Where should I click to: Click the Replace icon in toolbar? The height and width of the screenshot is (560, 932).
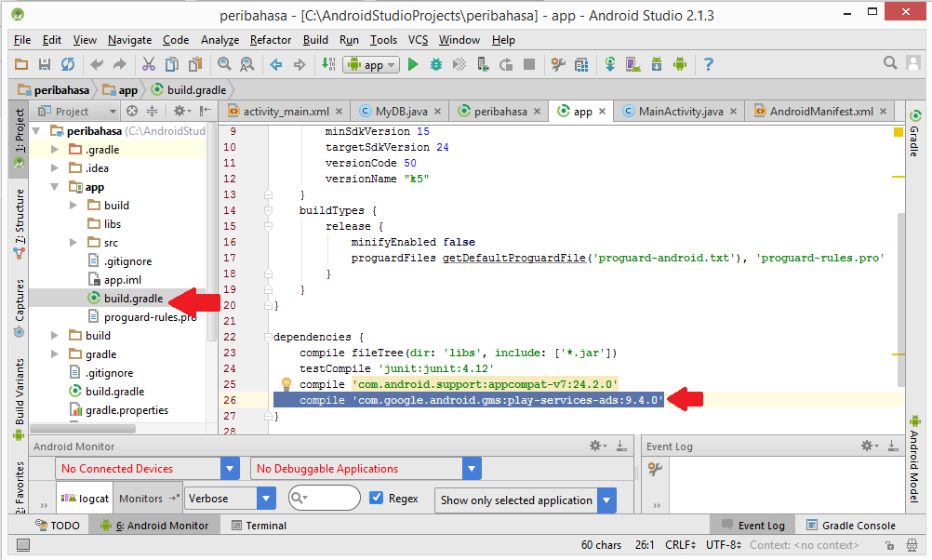[x=247, y=64]
